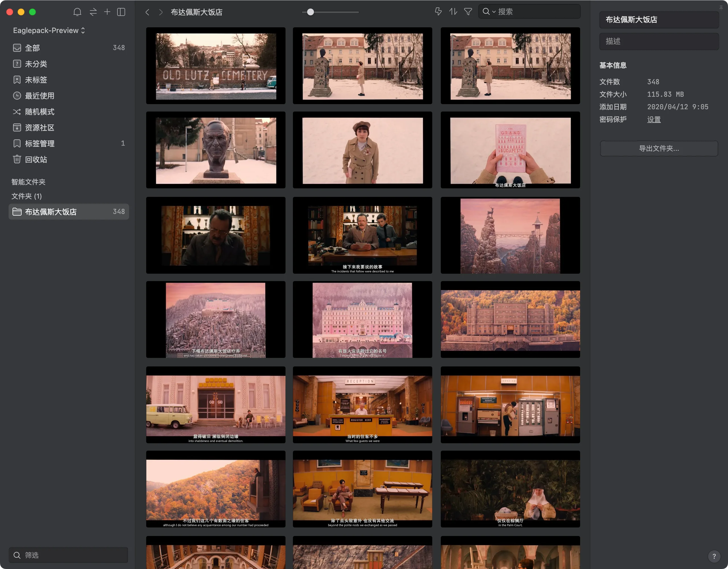The width and height of the screenshot is (728, 569).
Task: Click the 设置 password protection link
Action: (x=654, y=119)
